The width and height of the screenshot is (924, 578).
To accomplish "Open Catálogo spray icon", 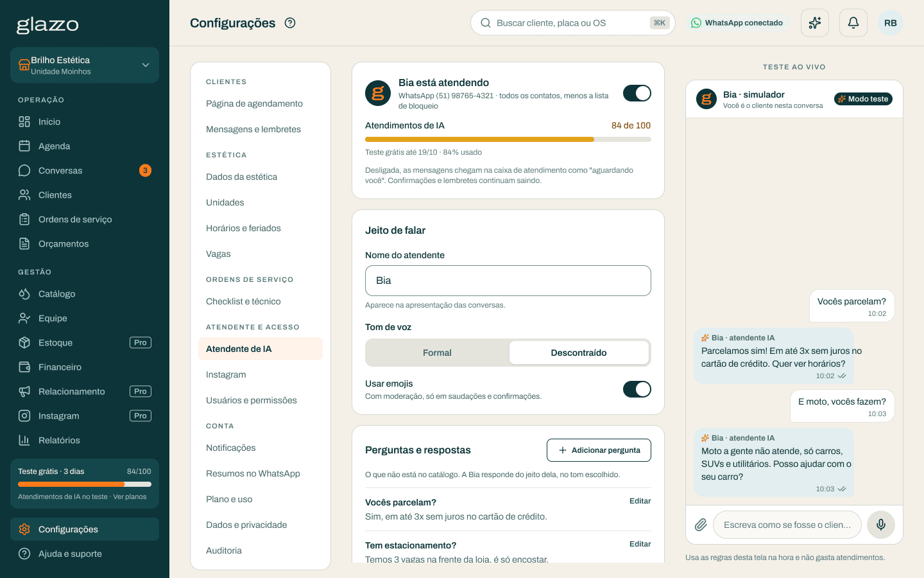I will tap(24, 293).
